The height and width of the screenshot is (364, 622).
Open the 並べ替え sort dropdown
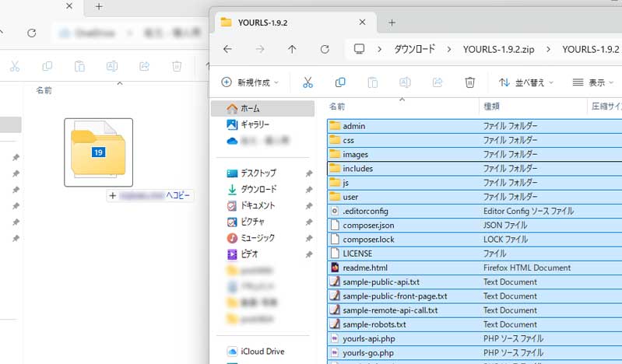[526, 82]
